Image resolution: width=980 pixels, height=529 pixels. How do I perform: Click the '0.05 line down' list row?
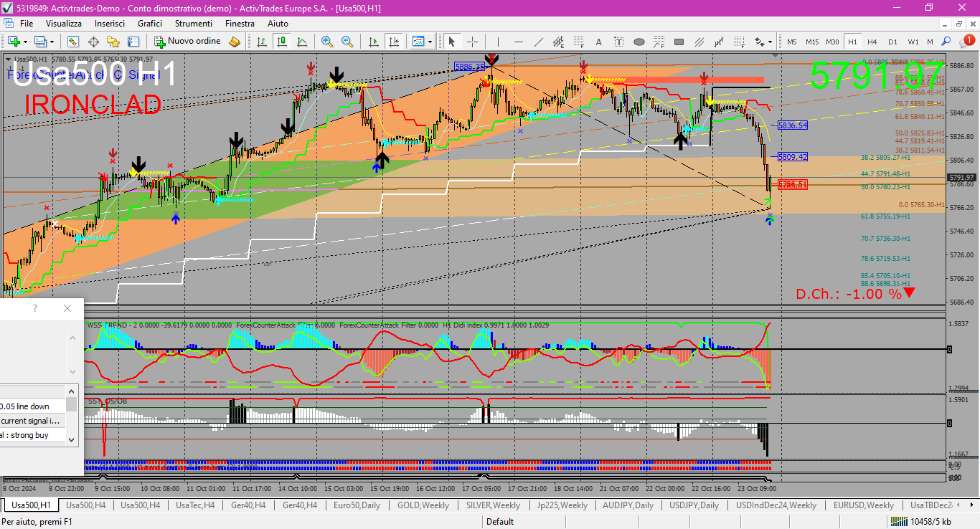click(33, 406)
